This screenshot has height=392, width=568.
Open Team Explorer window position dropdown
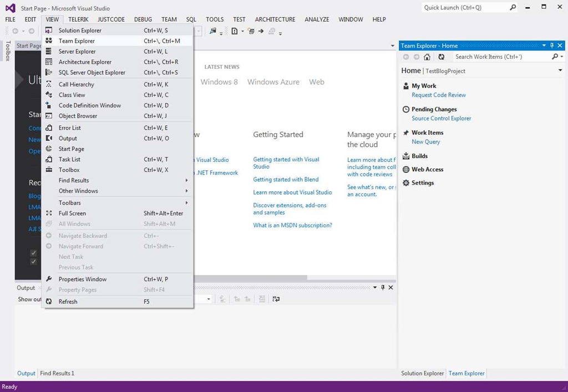click(x=544, y=45)
